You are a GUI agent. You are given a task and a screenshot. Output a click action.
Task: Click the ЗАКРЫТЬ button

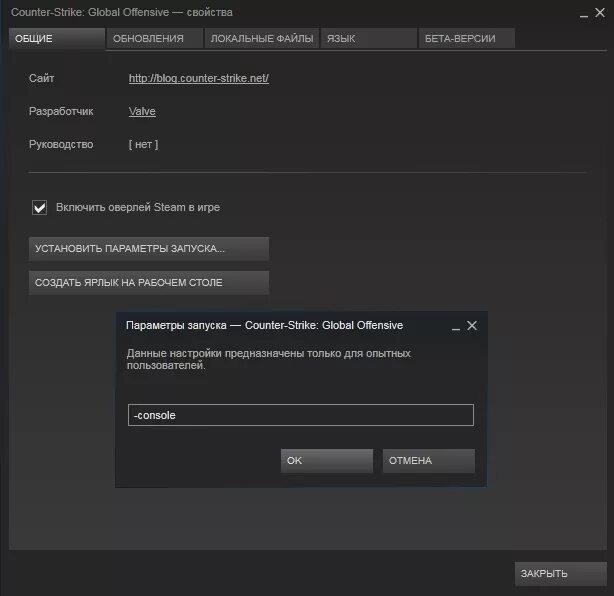point(561,574)
